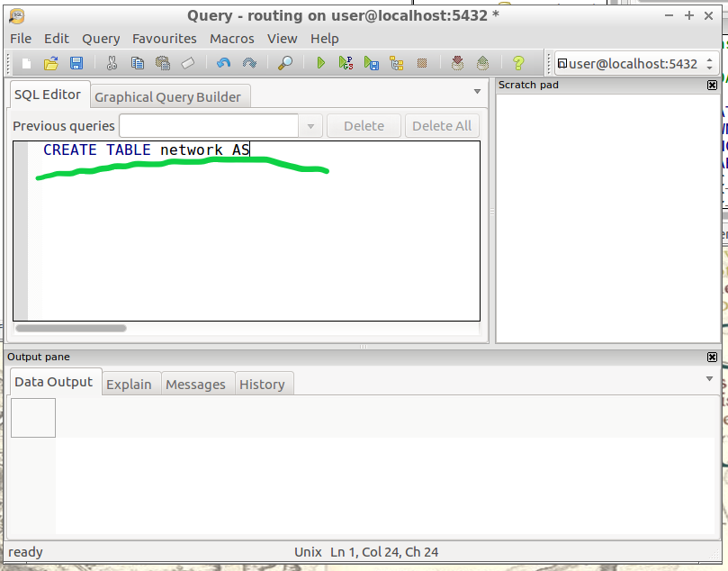Close the Scratch pad panel
Image resolution: width=728 pixels, height=571 pixels.
[713, 85]
